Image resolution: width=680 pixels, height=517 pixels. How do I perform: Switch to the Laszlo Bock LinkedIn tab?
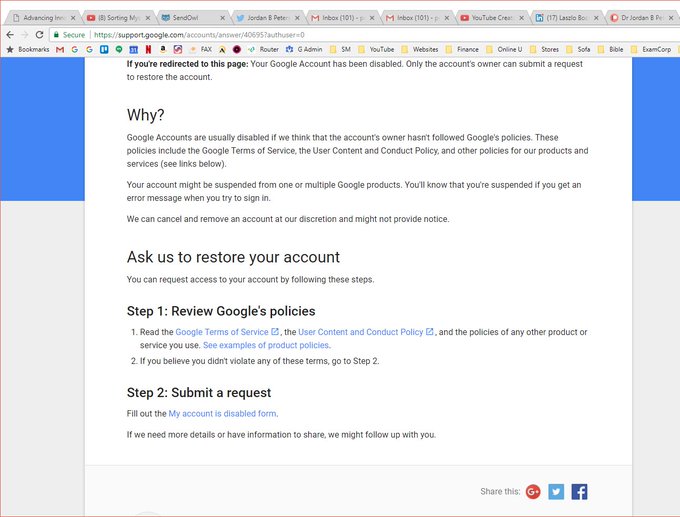(x=566, y=18)
